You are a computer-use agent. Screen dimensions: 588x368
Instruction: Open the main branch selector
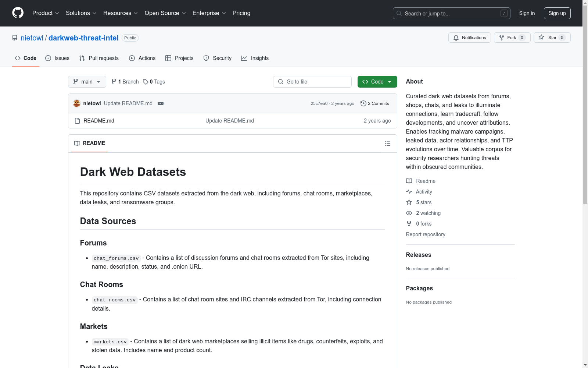pos(87,82)
